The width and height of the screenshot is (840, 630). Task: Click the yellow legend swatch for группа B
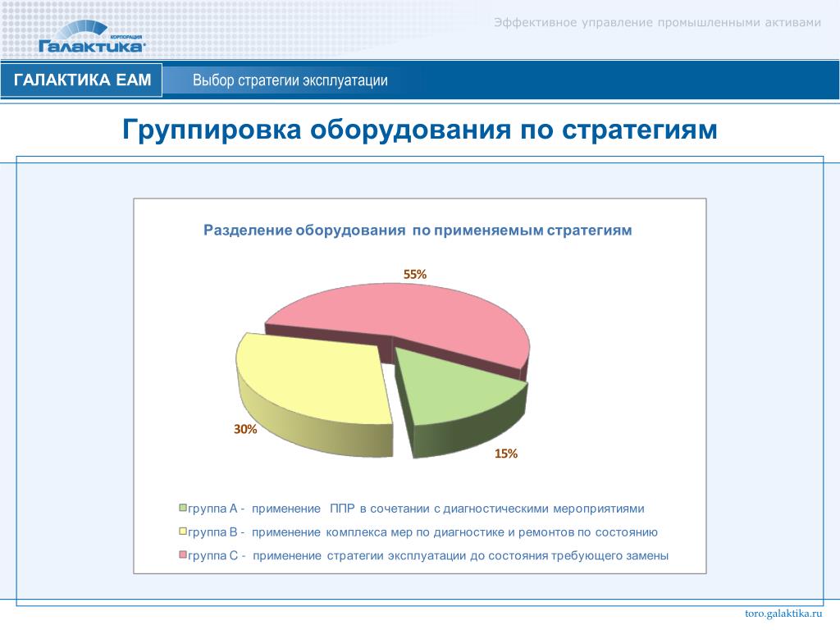click(x=183, y=531)
